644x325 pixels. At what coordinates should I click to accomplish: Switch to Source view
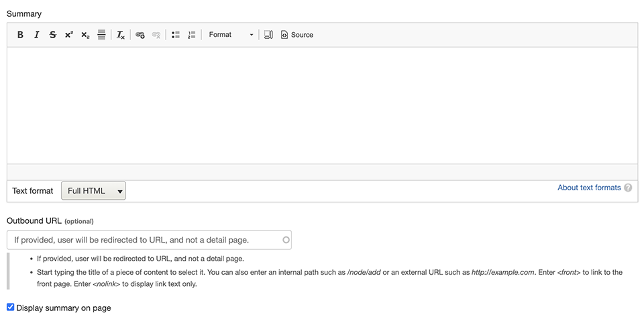tap(297, 35)
